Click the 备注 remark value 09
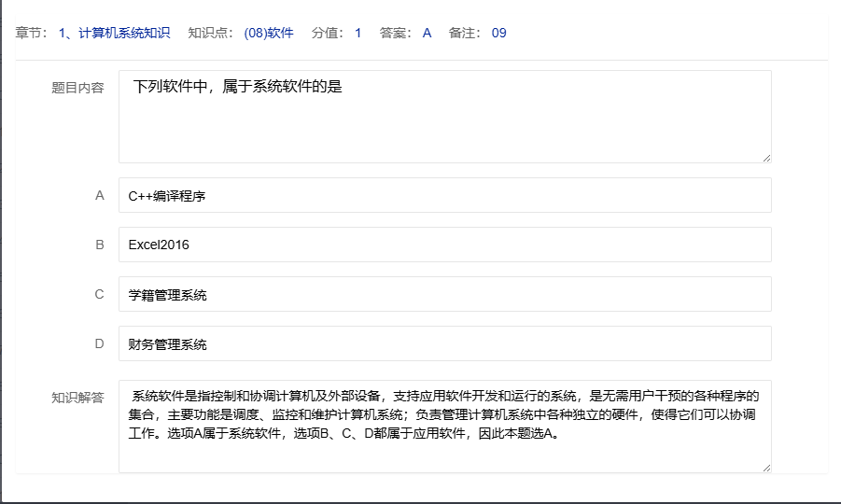 498,34
